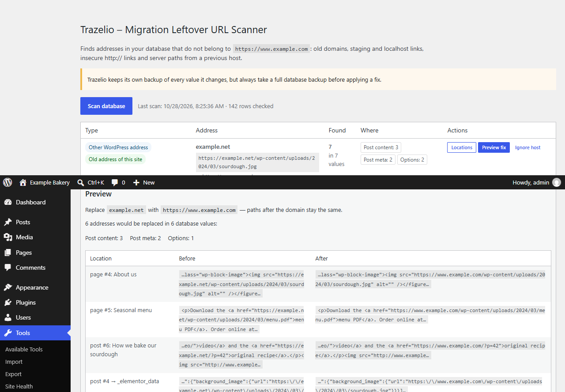This screenshot has width=565, height=392.
Task: Click the Last scan timestamp text
Action: click(x=206, y=106)
